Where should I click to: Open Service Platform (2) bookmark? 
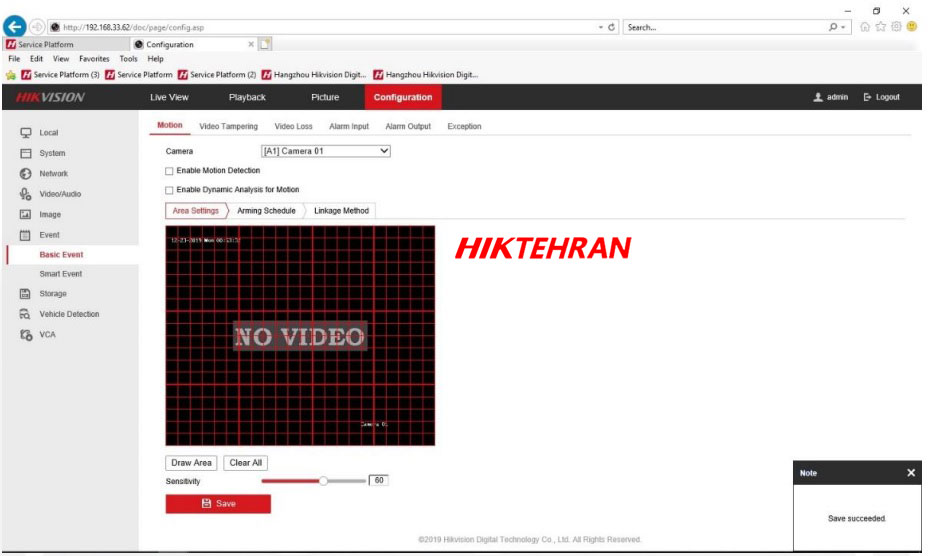coord(217,75)
